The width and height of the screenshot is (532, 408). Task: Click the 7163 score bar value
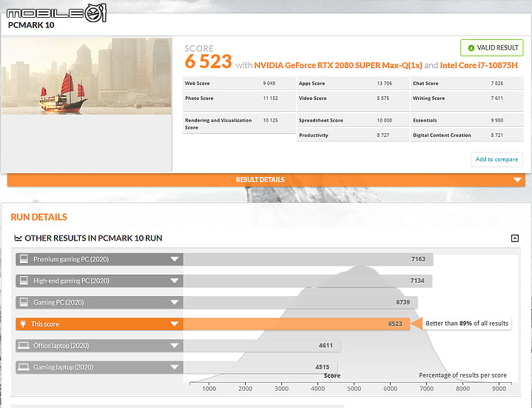[x=418, y=259]
